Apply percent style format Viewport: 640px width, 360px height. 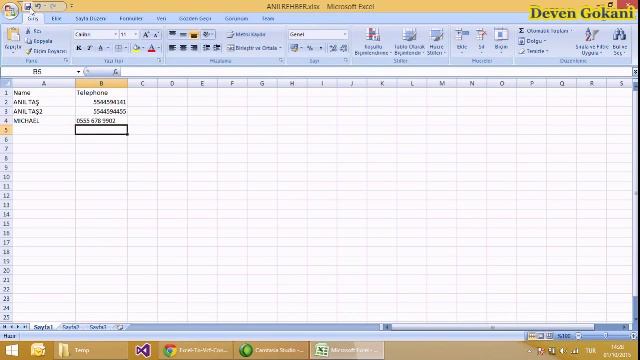[x=310, y=48]
